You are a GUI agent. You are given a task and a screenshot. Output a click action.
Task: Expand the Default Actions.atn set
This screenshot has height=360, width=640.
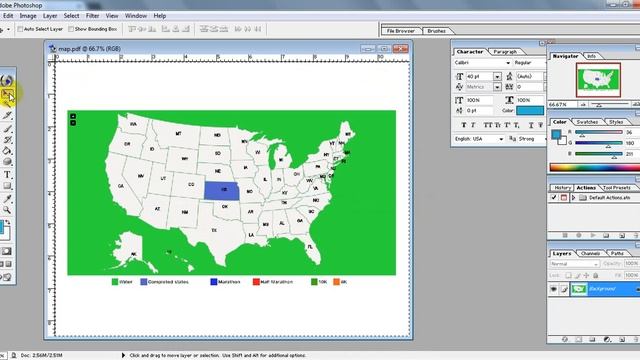573,198
